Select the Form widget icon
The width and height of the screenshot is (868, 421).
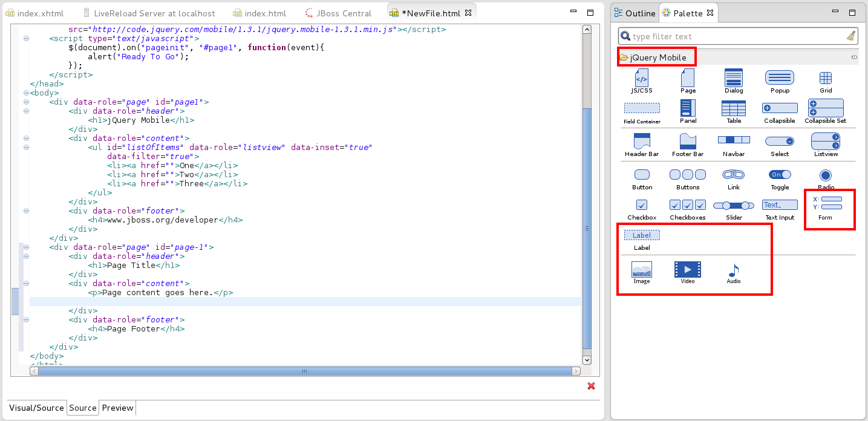coord(826,203)
